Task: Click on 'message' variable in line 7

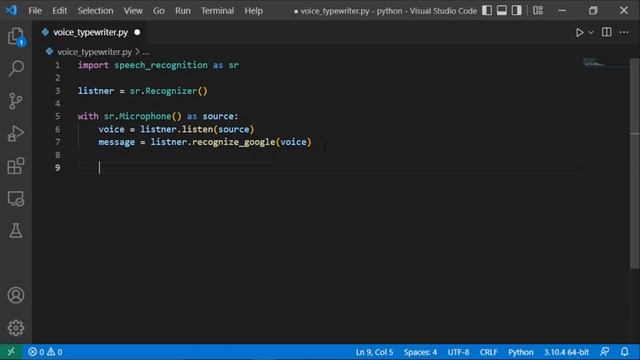Action: (116, 142)
